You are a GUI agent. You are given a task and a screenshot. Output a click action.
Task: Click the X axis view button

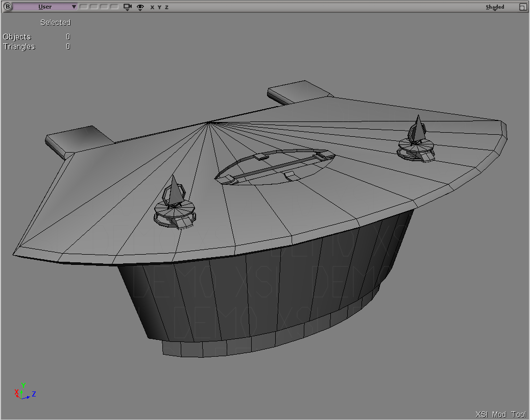pyautogui.click(x=152, y=7)
